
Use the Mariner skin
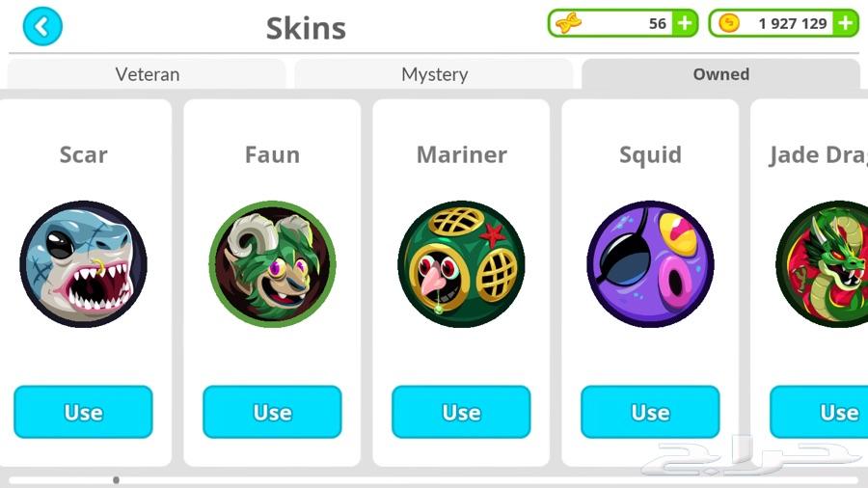point(461,412)
